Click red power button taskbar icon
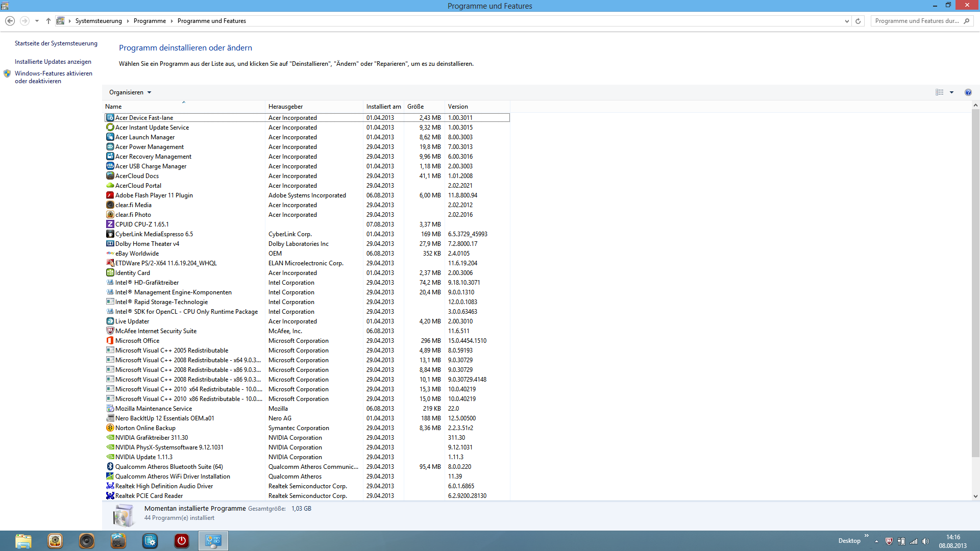The image size is (980, 551). [x=181, y=541]
